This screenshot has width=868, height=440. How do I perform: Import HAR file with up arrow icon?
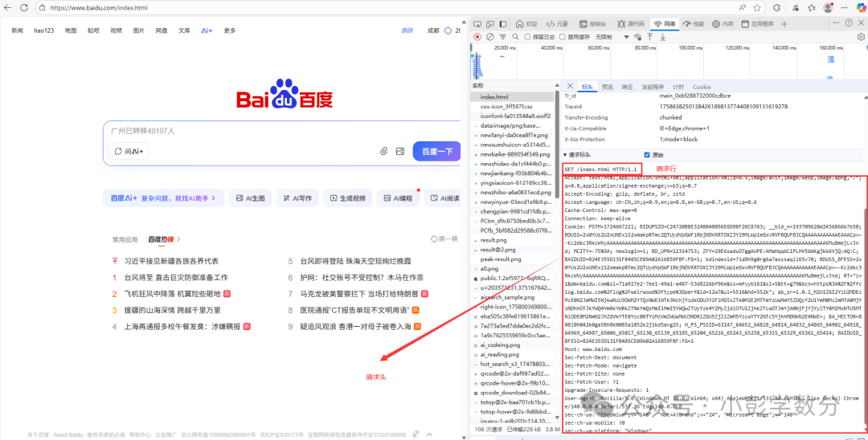click(650, 37)
